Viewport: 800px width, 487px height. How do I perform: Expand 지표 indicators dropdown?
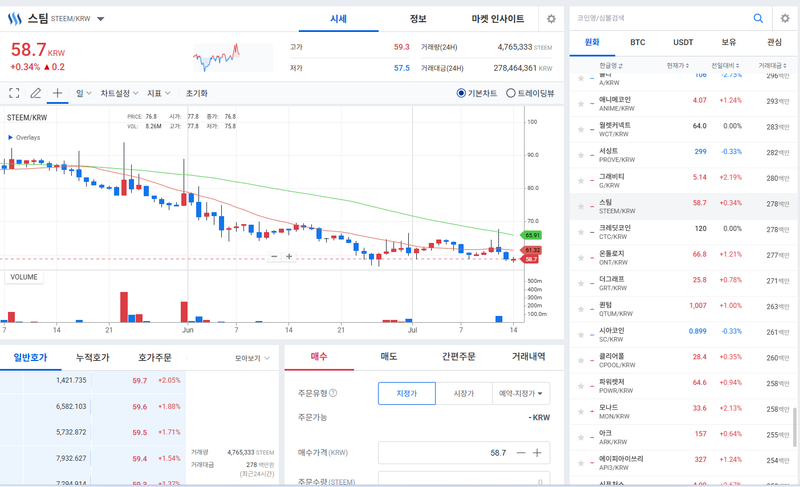tap(159, 93)
